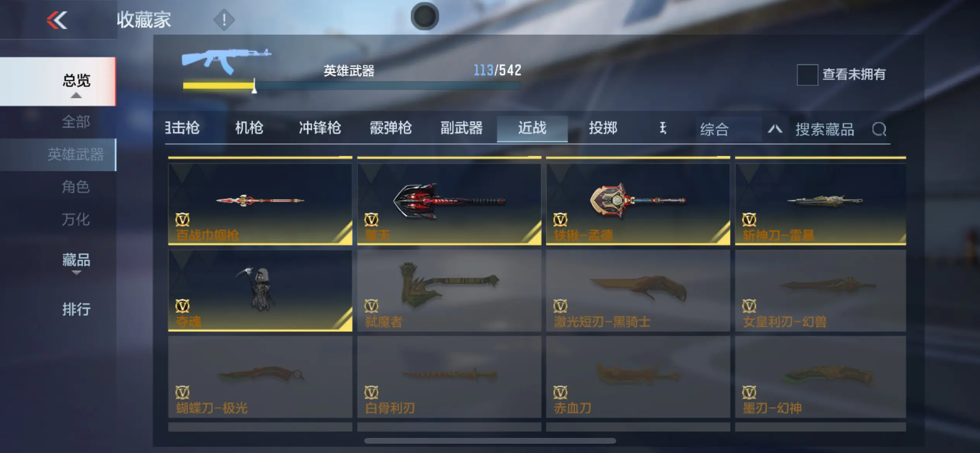This screenshot has height=453, width=980.
Task: Enable the 查看未拥有 checkbox
Action: point(807,74)
